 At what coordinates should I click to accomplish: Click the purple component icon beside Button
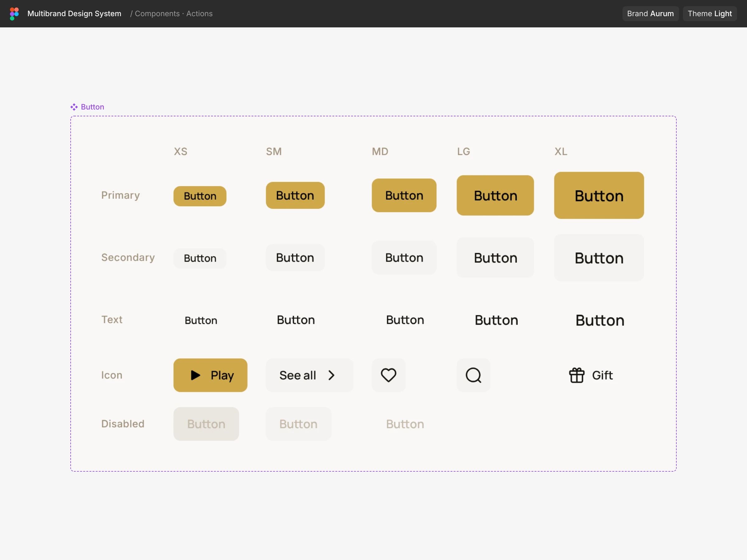(74, 107)
